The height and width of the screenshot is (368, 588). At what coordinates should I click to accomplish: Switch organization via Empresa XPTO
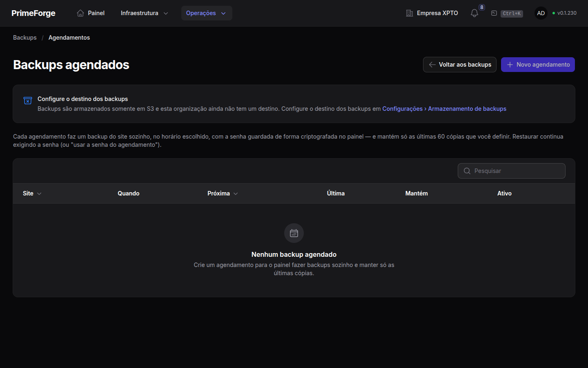pyautogui.click(x=432, y=13)
